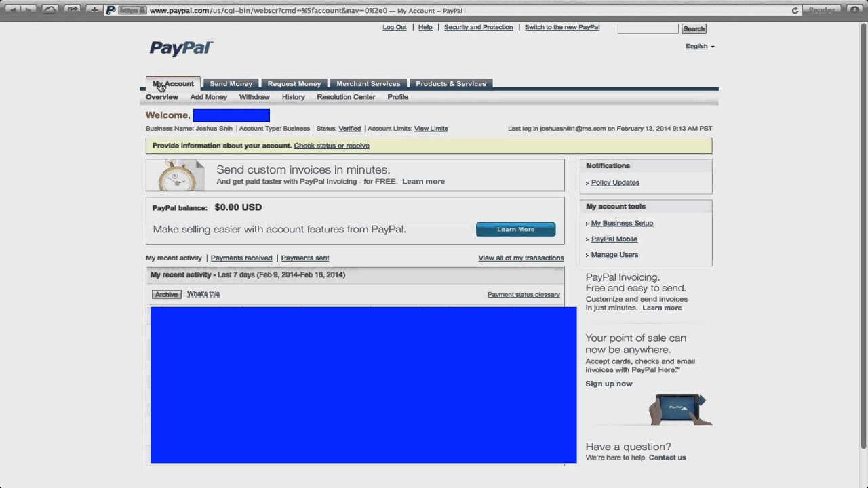
Task: Click the Search button
Action: (x=694, y=28)
